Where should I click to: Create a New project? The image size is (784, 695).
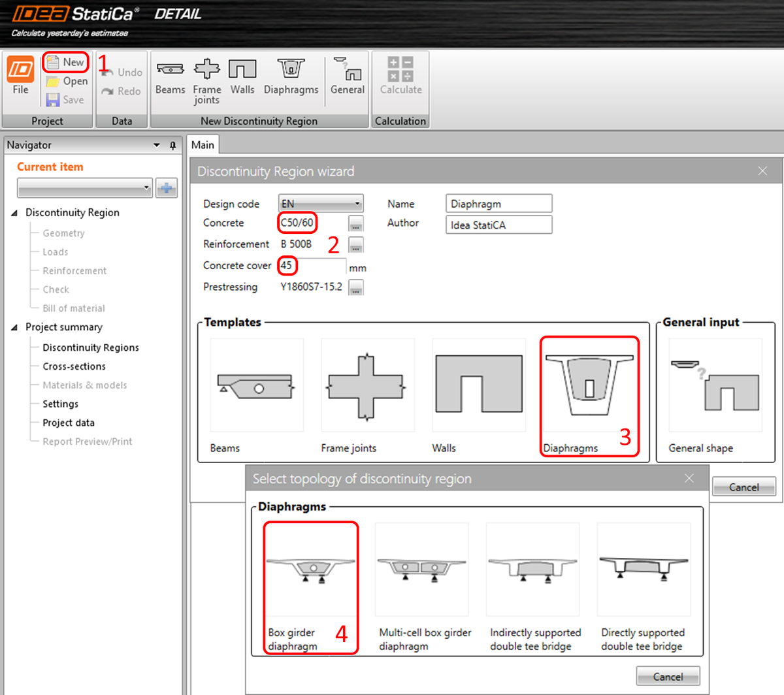[x=65, y=62]
